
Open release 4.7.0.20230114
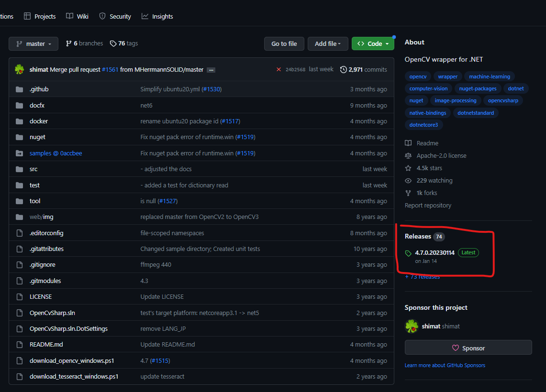(x=435, y=253)
